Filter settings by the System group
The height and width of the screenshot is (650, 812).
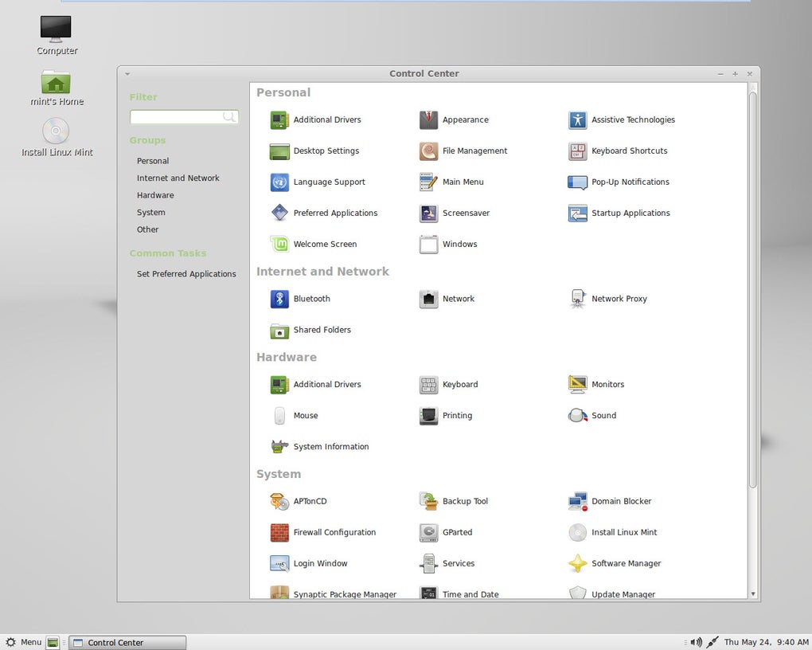coord(151,212)
